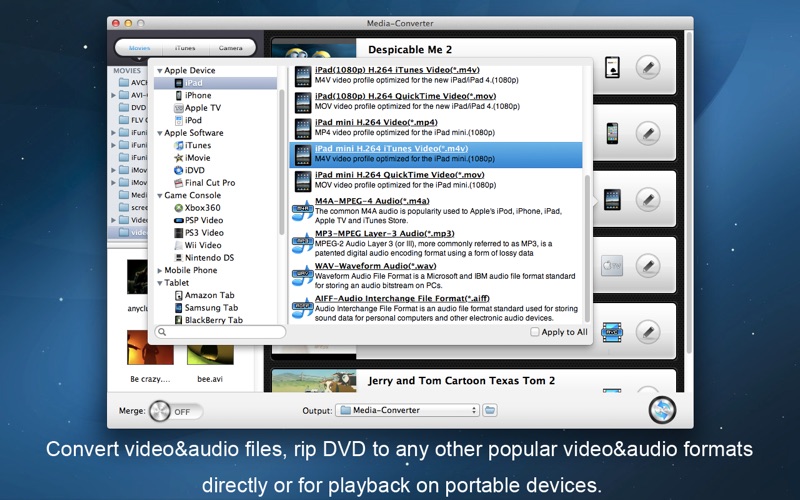Choose Apple TV device entry
800x500 pixels.
197,108
